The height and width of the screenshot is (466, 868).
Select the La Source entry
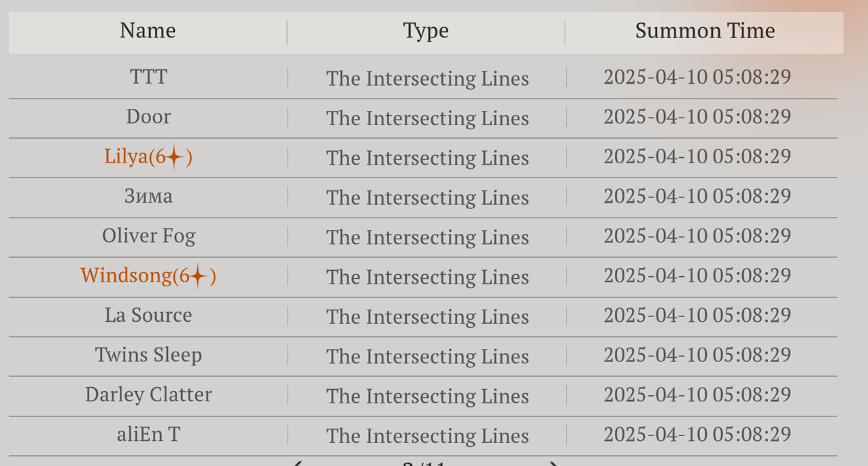click(148, 316)
